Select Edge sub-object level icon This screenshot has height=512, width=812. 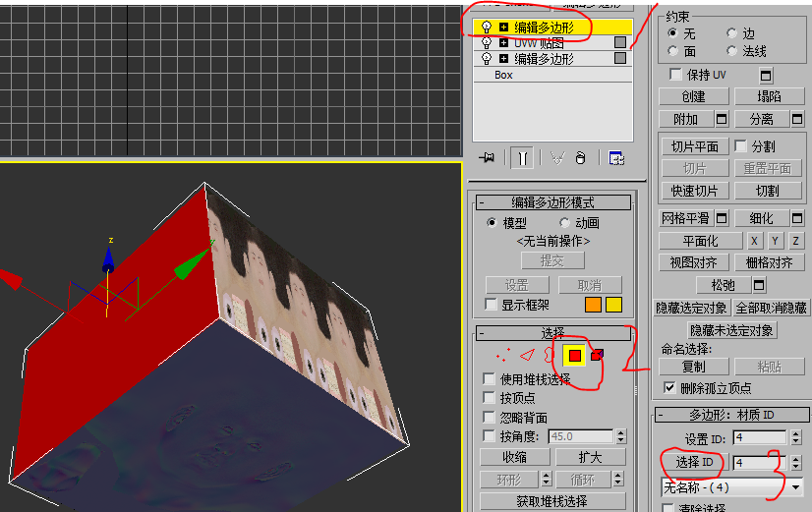527,355
